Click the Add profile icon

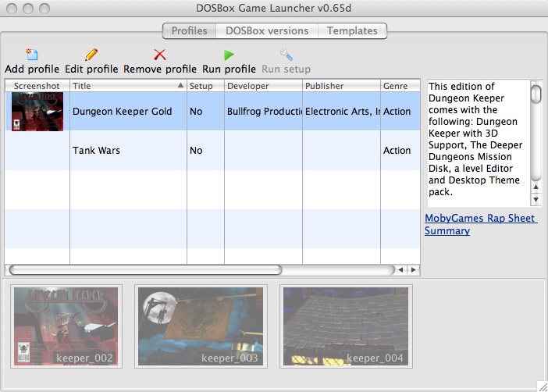tap(31, 55)
